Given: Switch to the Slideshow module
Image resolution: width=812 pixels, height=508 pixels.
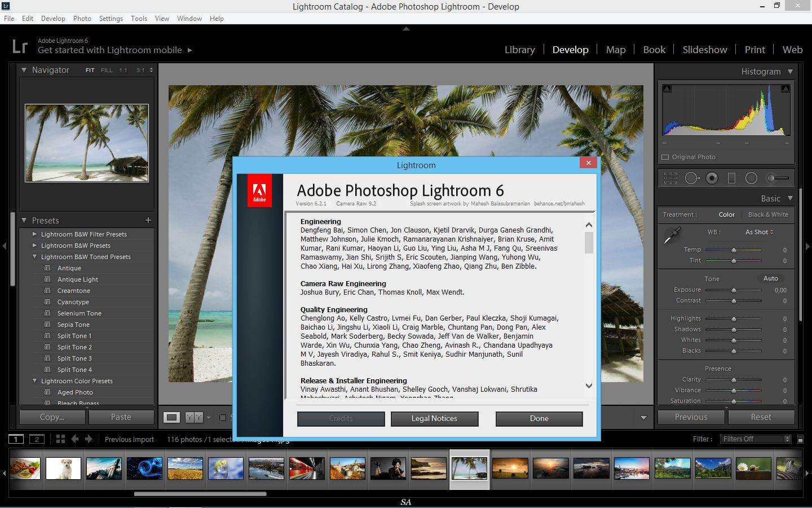Looking at the screenshot, I should pos(705,50).
